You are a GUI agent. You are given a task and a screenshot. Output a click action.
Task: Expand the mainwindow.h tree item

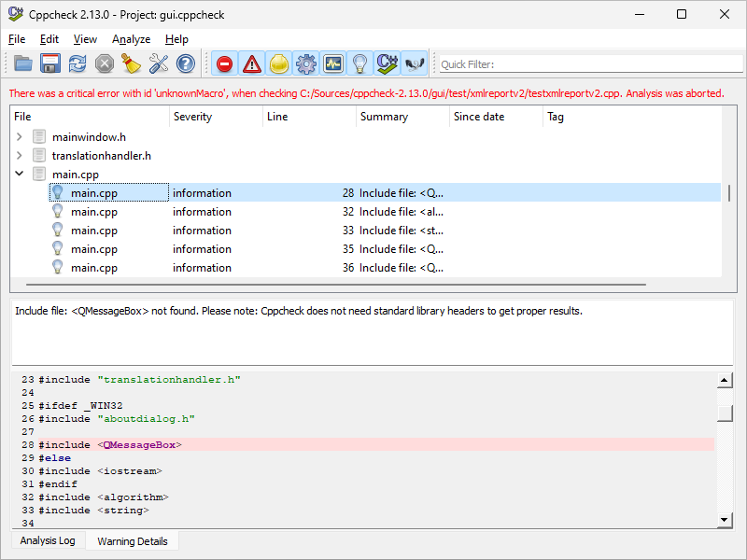point(19,137)
